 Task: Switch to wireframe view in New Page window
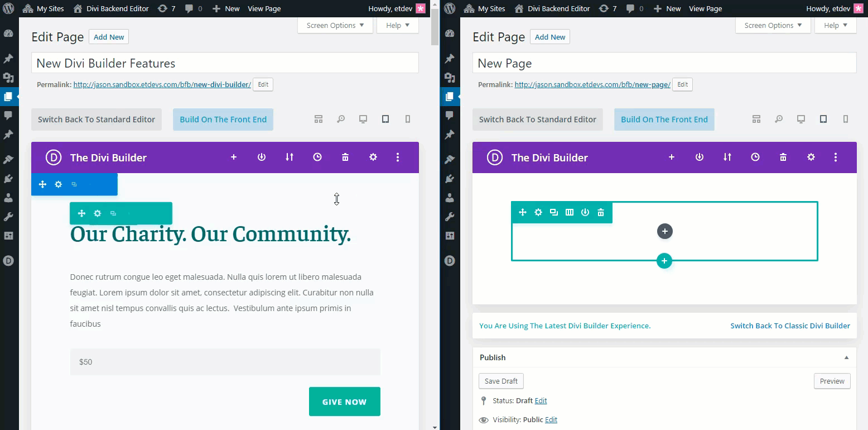click(x=756, y=119)
